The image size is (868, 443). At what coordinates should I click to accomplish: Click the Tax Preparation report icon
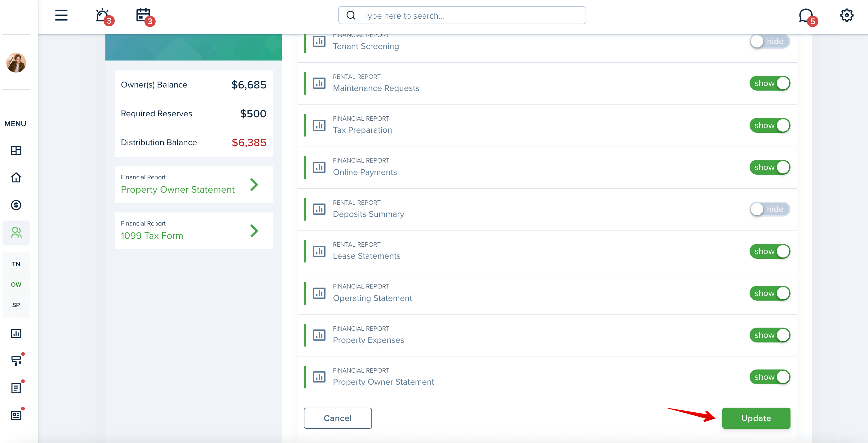319,125
